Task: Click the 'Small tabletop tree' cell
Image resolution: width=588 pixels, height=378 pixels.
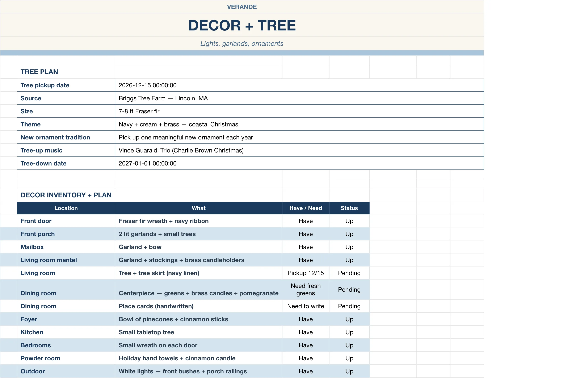Action: pyautogui.click(x=198, y=332)
